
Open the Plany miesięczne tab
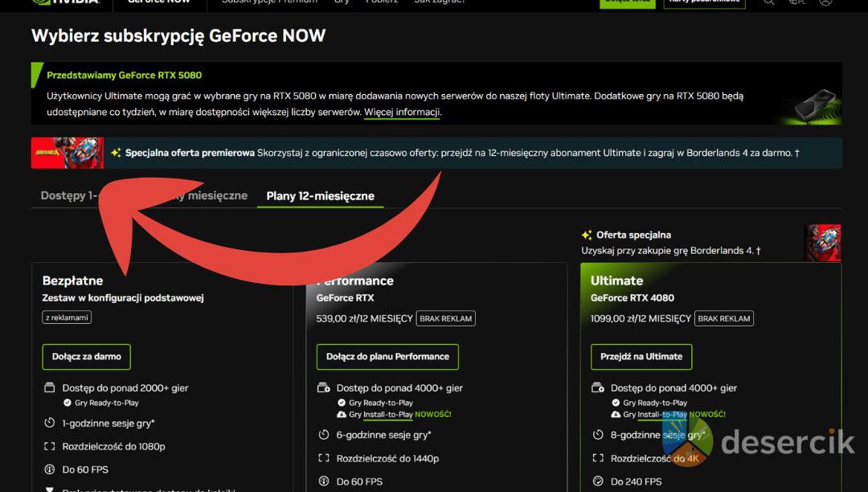(x=209, y=195)
